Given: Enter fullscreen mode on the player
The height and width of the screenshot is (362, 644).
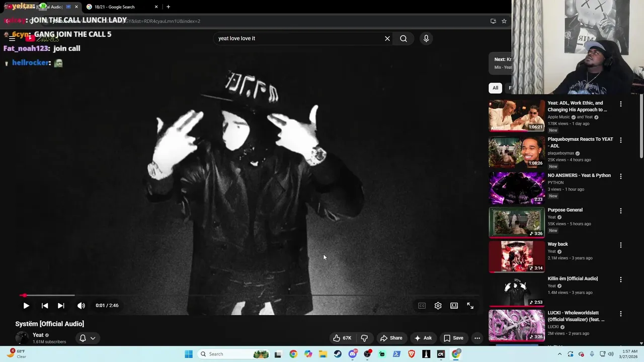Looking at the screenshot, I should click(470, 306).
